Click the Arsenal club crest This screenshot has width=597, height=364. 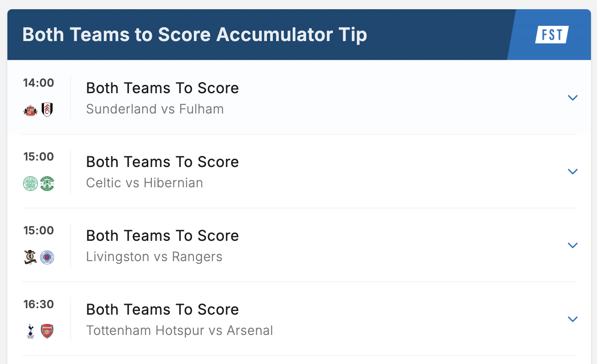[47, 331]
